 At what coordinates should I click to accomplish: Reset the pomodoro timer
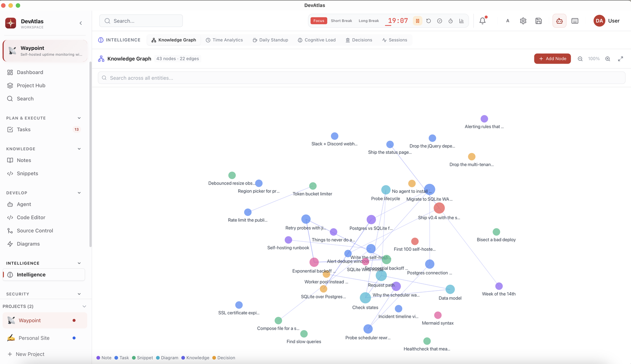click(x=428, y=21)
